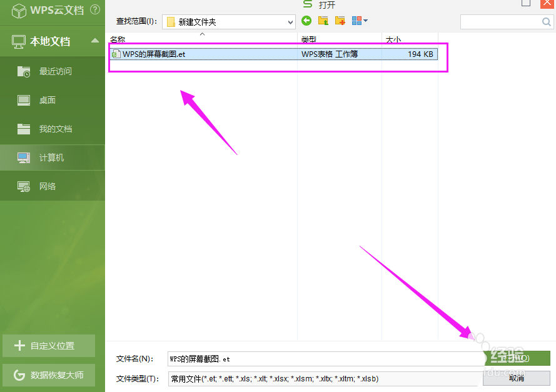Select file WPS的屏幕截图.et

[x=274, y=54]
